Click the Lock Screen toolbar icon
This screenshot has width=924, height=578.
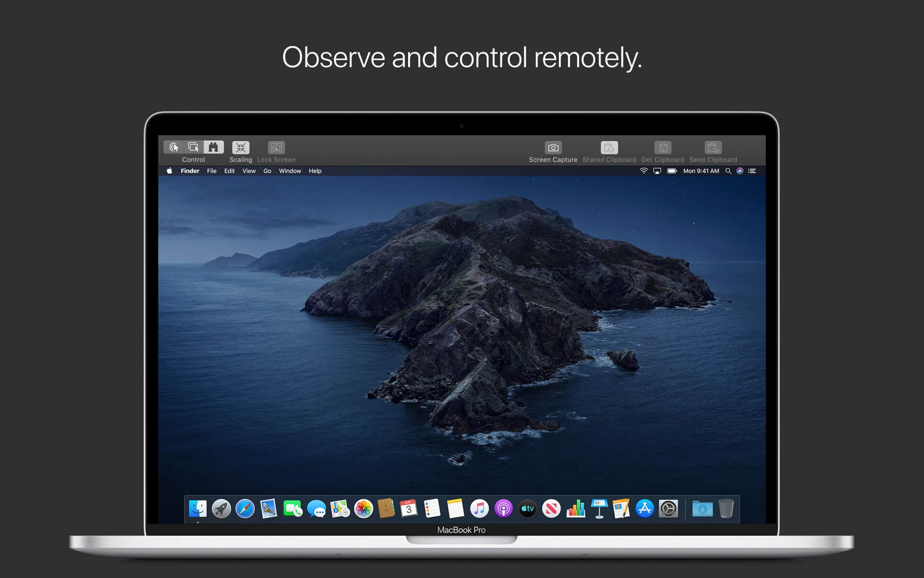click(276, 148)
